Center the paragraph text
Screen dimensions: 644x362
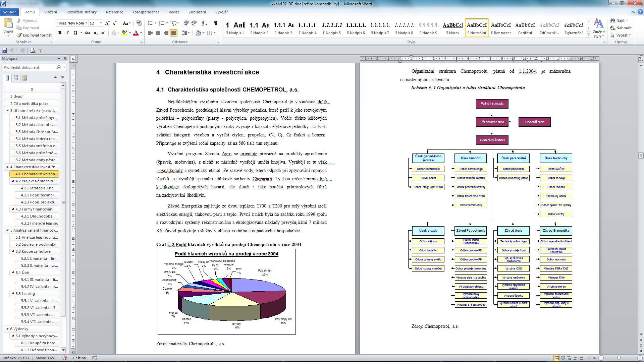click(x=158, y=33)
